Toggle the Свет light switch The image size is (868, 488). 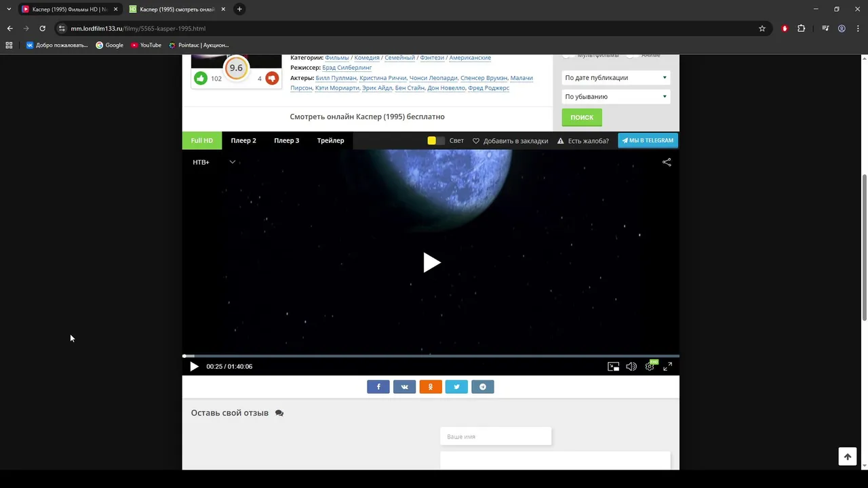(436, 141)
